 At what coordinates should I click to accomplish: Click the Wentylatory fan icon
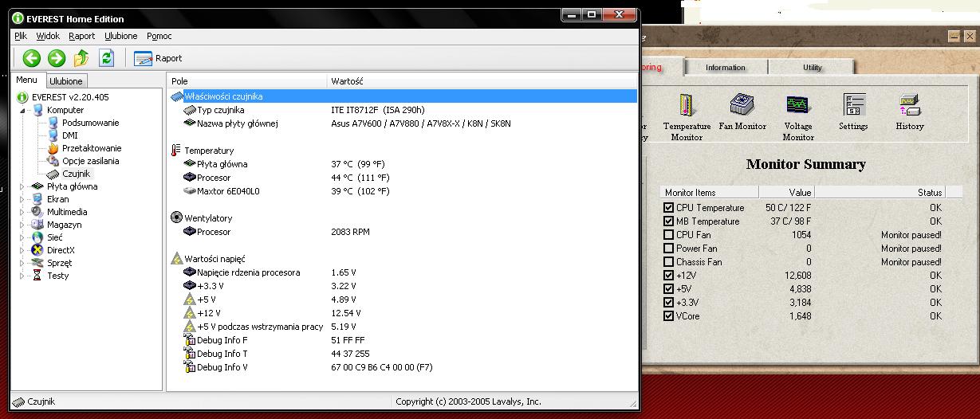click(176, 217)
